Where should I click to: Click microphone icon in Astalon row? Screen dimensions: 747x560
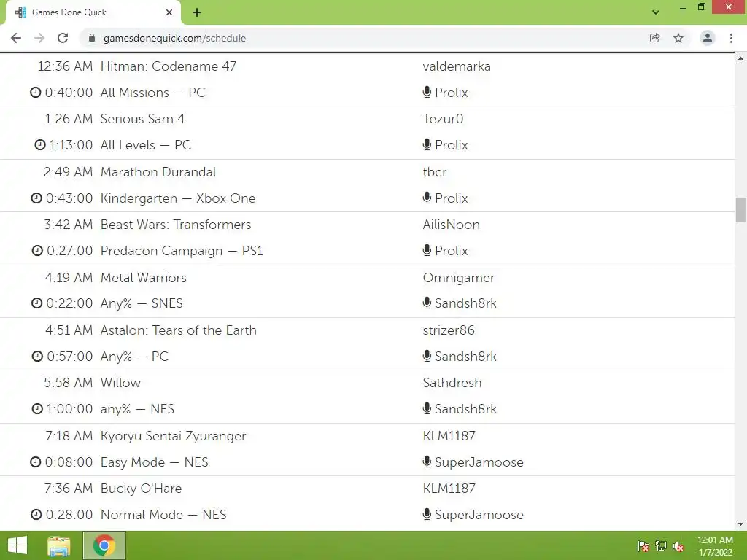coord(427,356)
